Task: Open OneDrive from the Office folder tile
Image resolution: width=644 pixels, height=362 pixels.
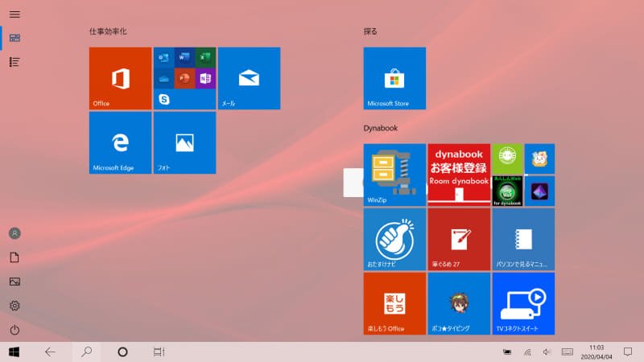Action: [x=164, y=78]
